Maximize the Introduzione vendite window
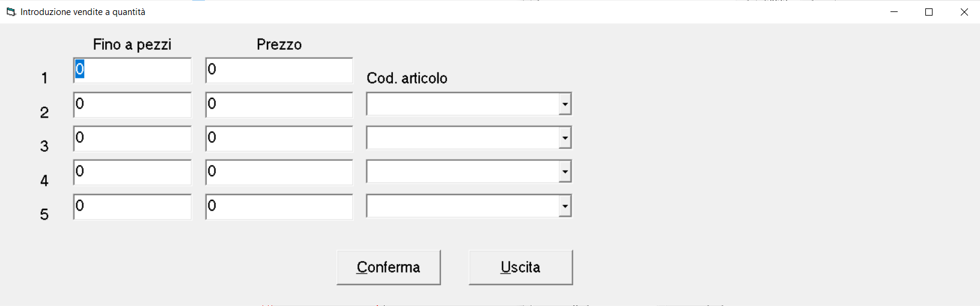 (x=929, y=12)
